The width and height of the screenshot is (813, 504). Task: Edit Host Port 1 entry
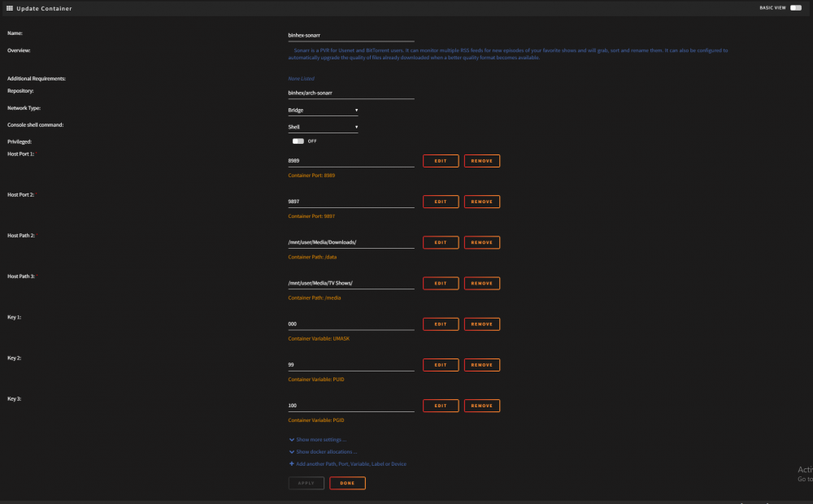(x=441, y=161)
